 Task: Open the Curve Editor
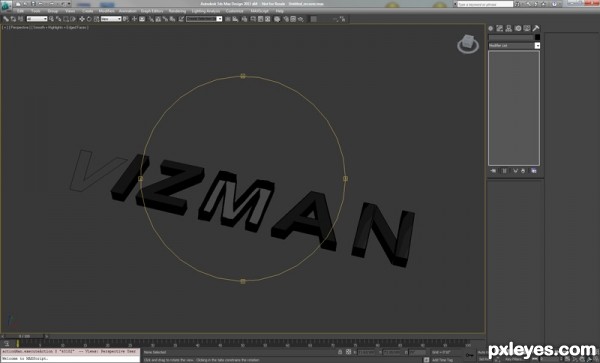pyautogui.click(x=260, y=19)
